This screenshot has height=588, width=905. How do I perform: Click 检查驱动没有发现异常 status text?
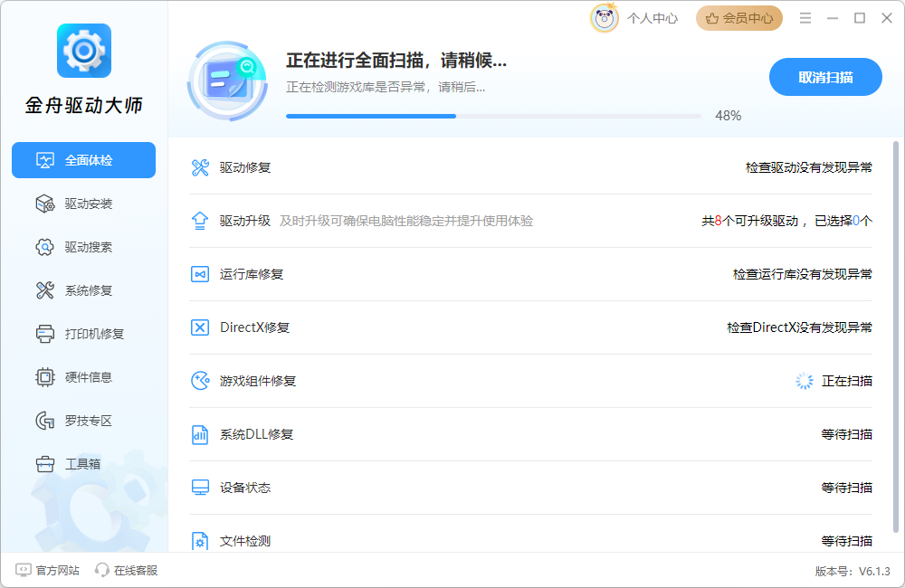click(808, 167)
